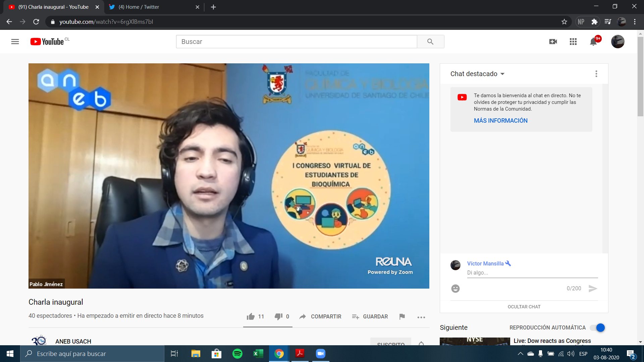Open Zoom from the taskbar
This screenshot has height=362, width=644.
pos(321,354)
